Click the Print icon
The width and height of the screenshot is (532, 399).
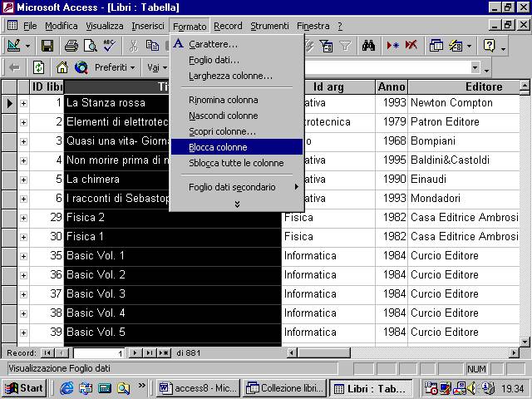tap(71, 46)
